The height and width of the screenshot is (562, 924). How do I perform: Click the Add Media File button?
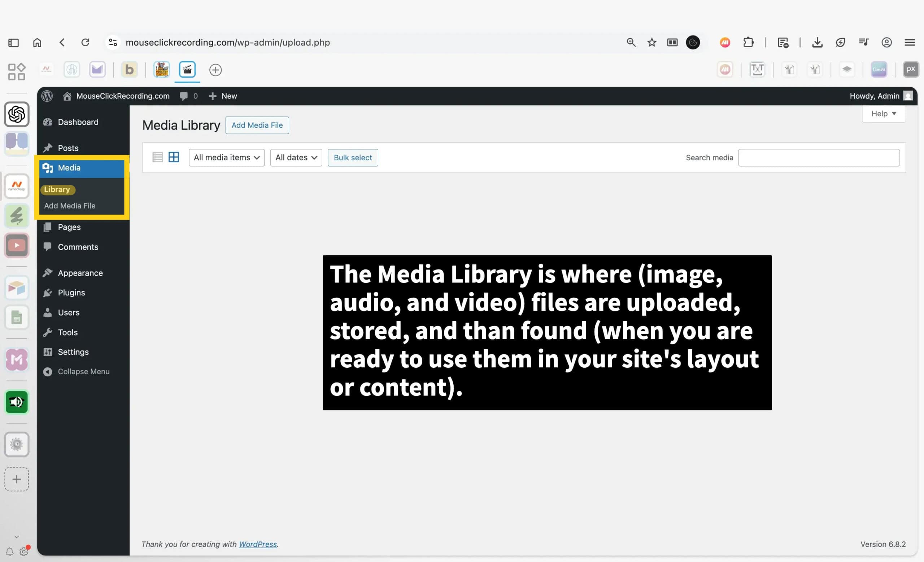tap(257, 125)
